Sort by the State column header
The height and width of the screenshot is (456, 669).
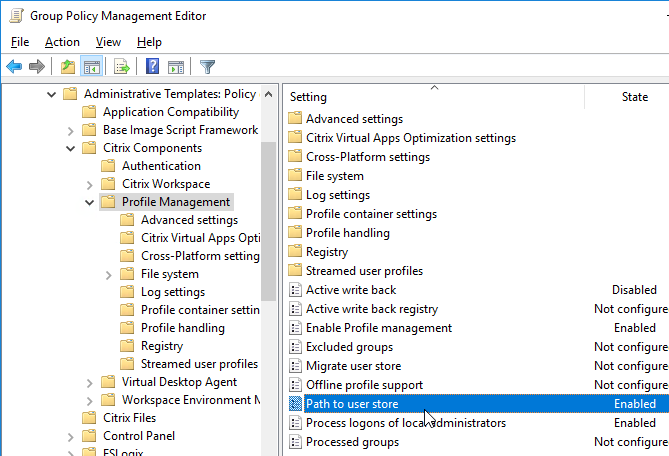pyautogui.click(x=634, y=97)
